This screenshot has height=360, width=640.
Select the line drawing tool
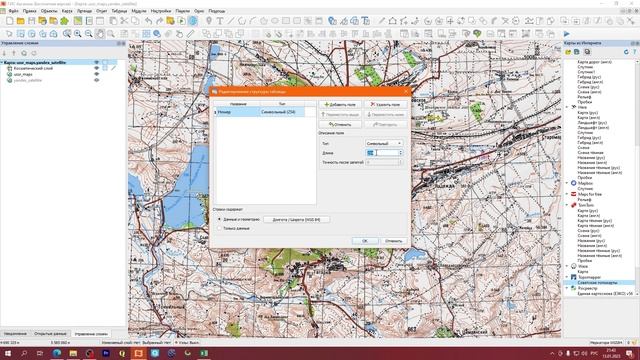click(231, 21)
